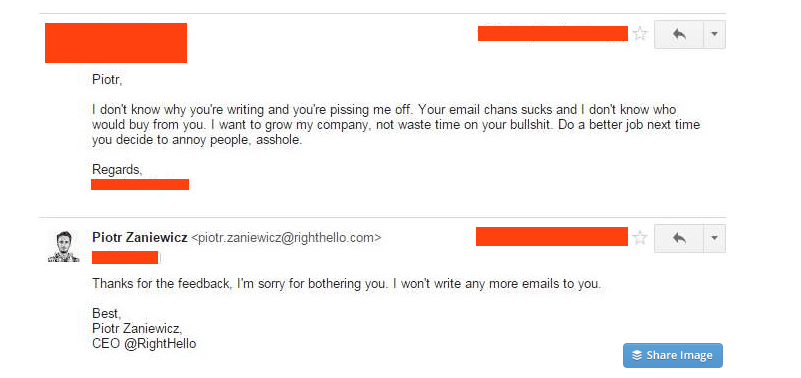The height and width of the screenshot is (378, 801).
Task: Click the redacted sender block of first email
Action: pyautogui.click(x=116, y=43)
